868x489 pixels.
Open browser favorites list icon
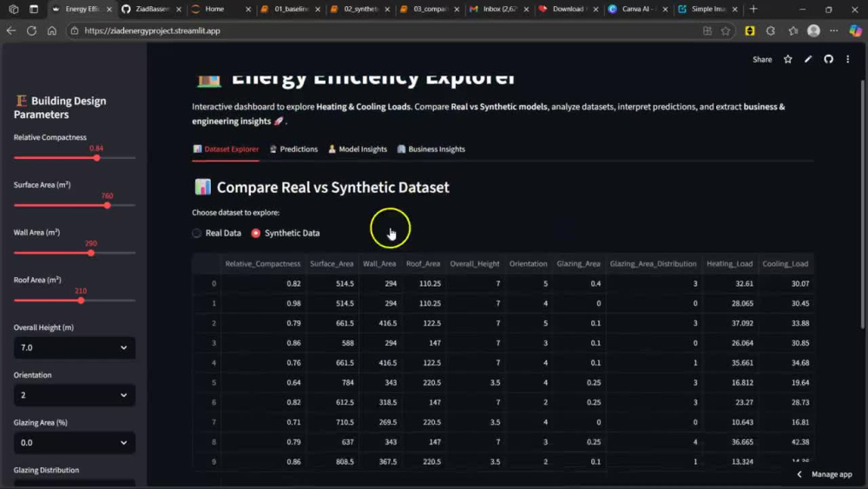(793, 31)
